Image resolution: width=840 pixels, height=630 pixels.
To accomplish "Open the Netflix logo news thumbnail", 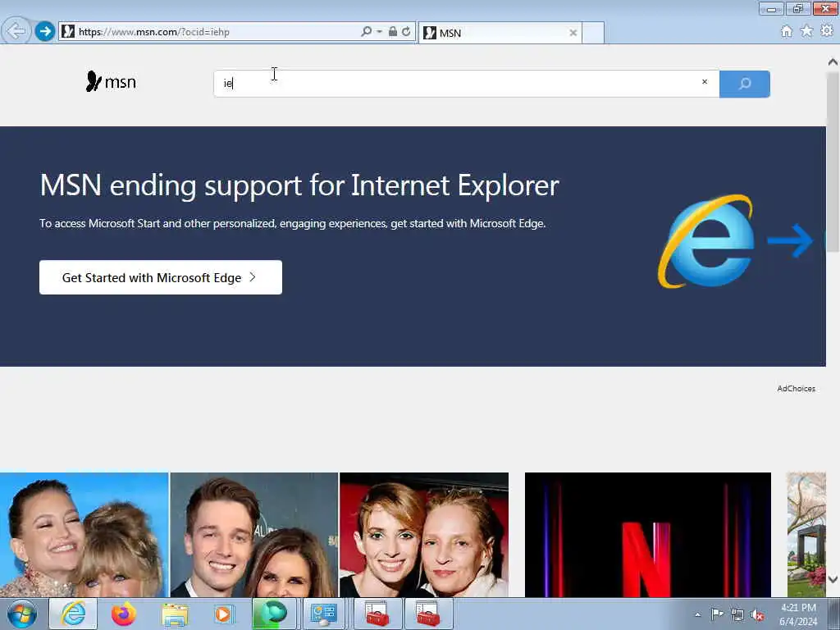I will pyautogui.click(x=648, y=535).
